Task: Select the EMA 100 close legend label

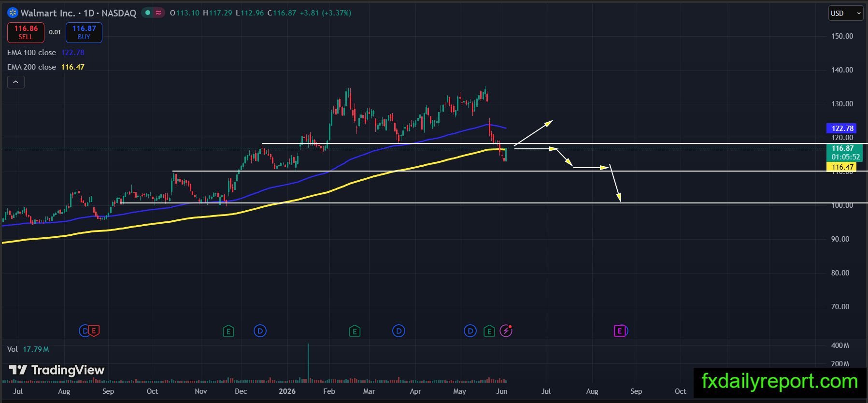Action: [31, 52]
